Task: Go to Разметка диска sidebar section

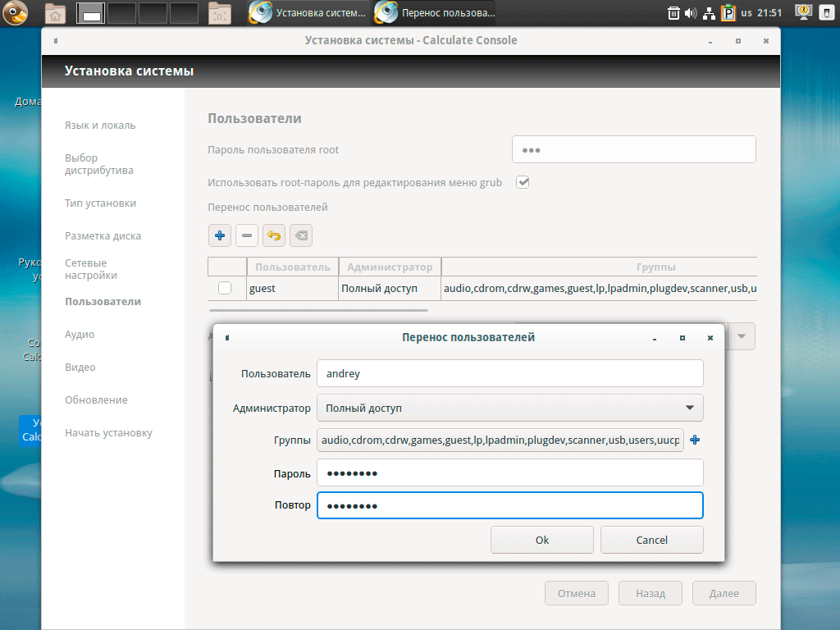Action: coord(103,236)
